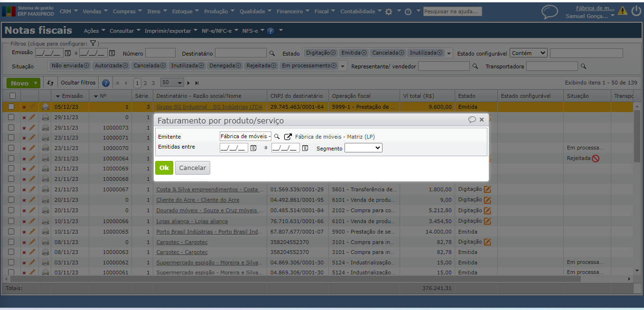
Task: Click the Destinatário search magnifier
Action: (272, 53)
